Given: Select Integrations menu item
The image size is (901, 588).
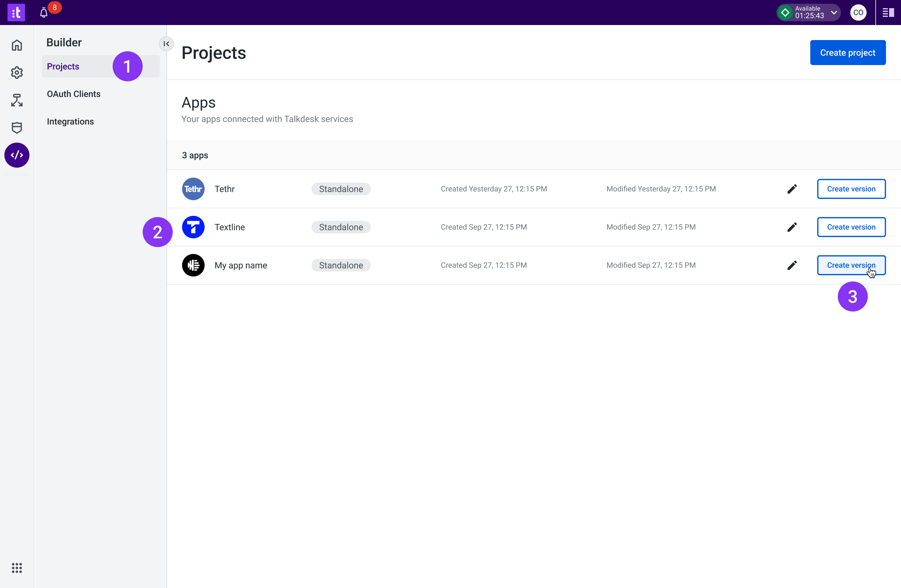Looking at the screenshot, I should coord(70,121).
